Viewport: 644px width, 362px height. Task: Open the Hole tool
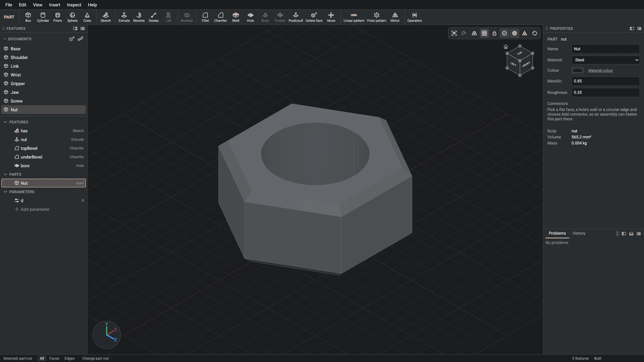pyautogui.click(x=251, y=17)
